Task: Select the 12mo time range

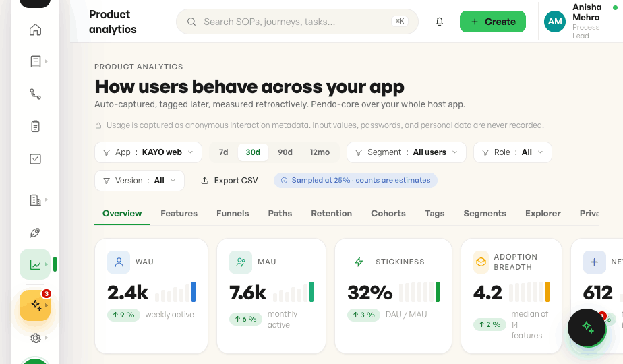Action: (x=320, y=152)
